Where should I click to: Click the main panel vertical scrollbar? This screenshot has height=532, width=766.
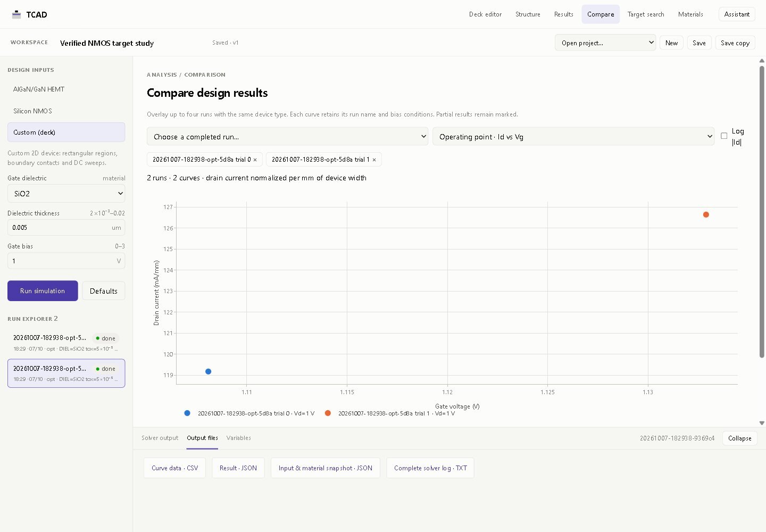(x=762, y=212)
